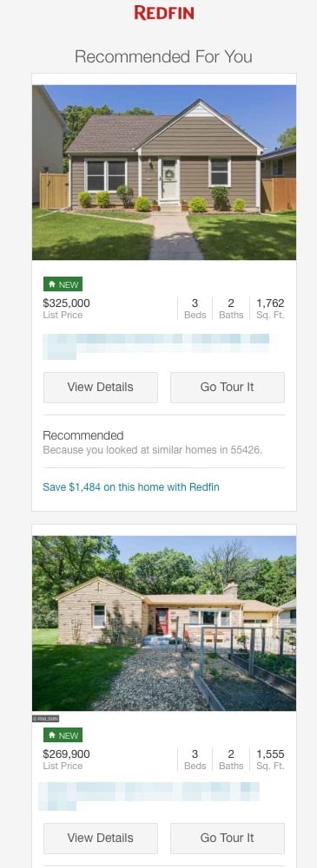Open the gray house listing photo
The width and height of the screenshot is (317, 868).
point(164,173)
